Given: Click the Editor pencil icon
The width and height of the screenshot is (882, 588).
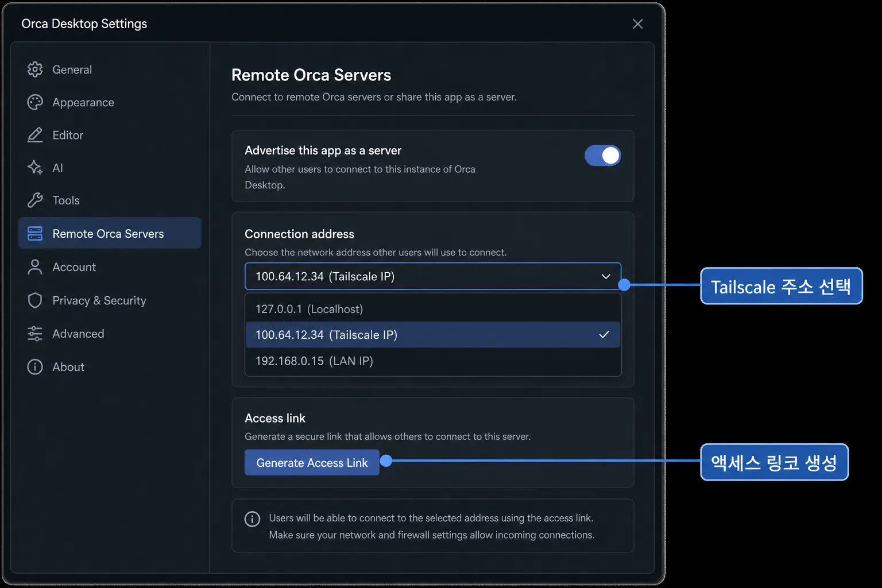Looking at the screenshot, I should tap(35, 135).
